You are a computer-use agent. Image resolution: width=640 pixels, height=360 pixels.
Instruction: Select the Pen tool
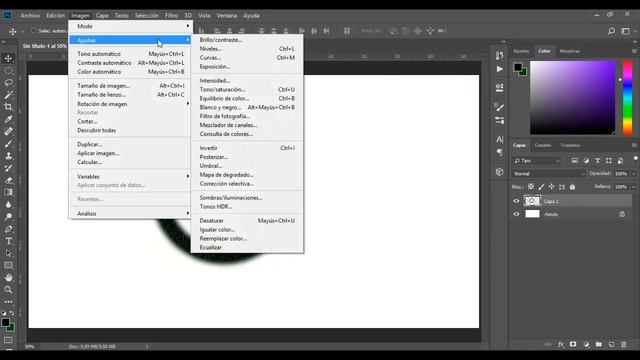8,229
